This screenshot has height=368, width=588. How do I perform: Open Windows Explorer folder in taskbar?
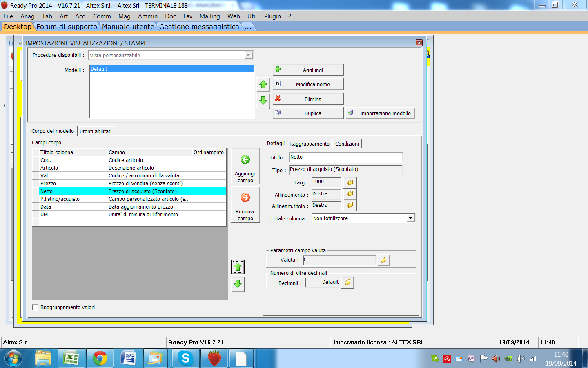click(x=43, y=359)
